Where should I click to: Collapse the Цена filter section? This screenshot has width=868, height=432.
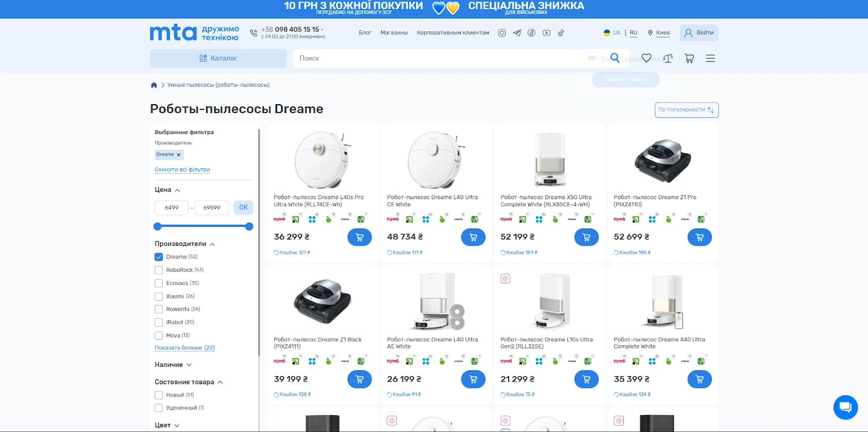(167, 190)
